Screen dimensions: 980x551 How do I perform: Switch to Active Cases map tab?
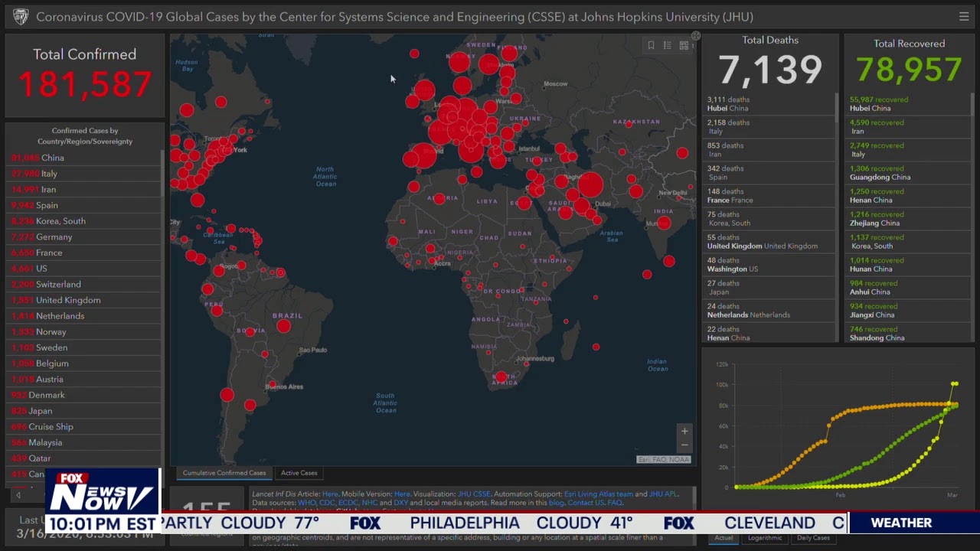click(x=299, y=473)
